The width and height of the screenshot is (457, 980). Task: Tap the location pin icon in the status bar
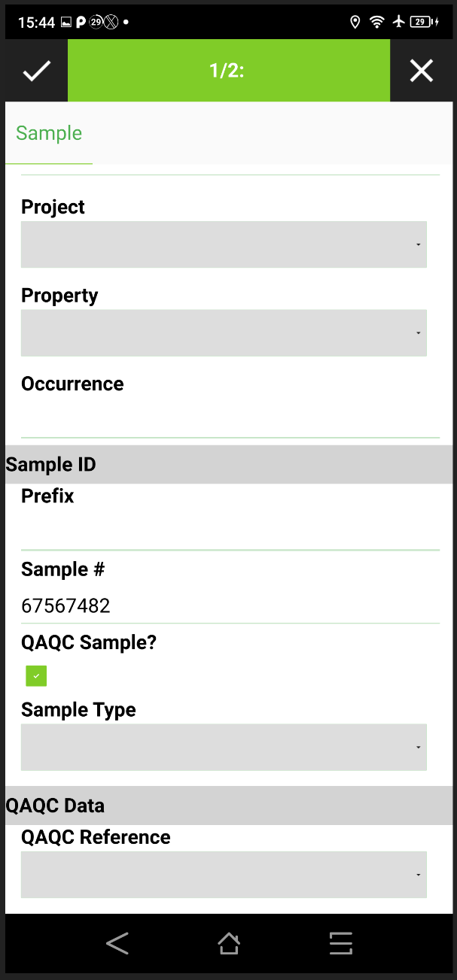(x=355, y=22)
